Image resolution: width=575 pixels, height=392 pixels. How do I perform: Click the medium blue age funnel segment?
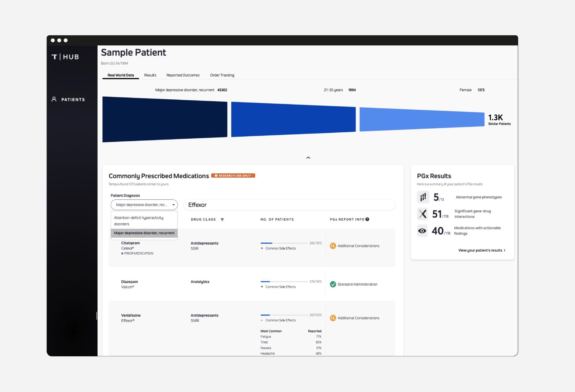point(293,119)
